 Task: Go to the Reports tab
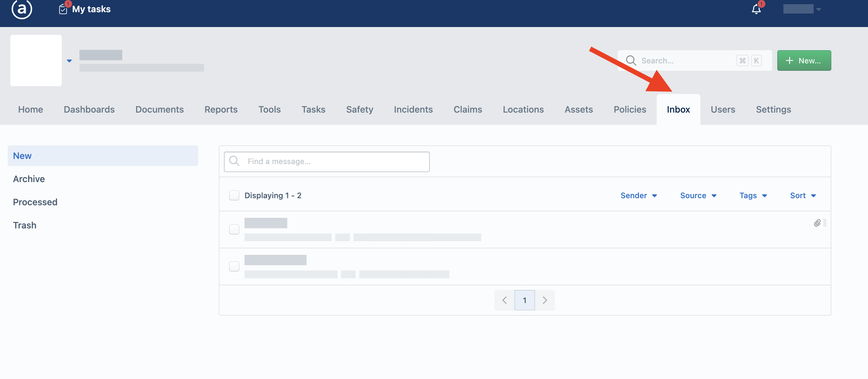[x=221, y=109]
